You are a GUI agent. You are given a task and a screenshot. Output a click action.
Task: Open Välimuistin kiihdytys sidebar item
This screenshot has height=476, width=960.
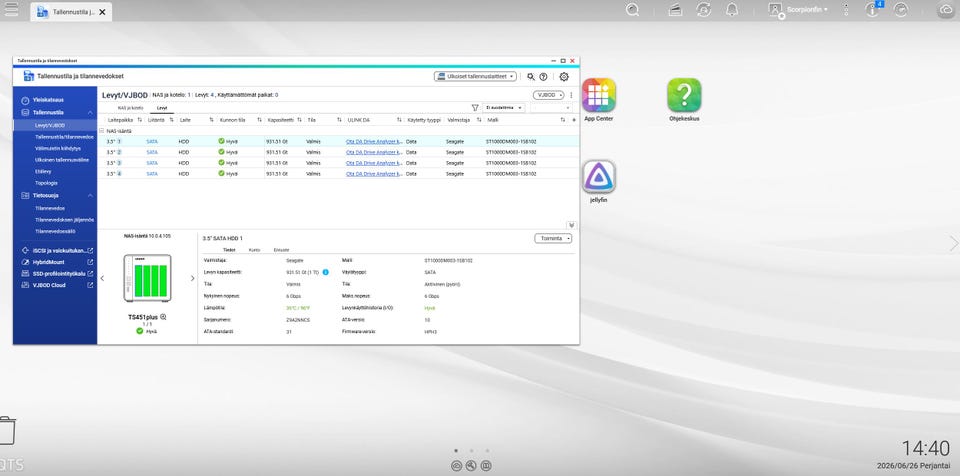[x=58, y=148]
